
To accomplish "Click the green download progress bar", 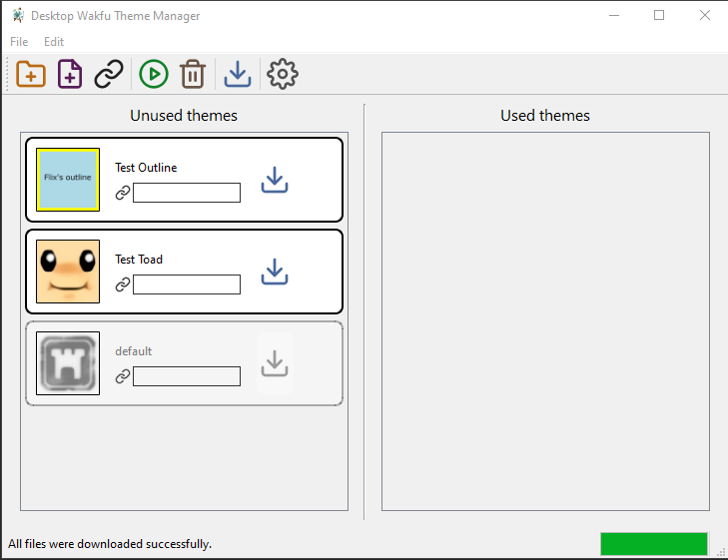I will tap(654, 544).
